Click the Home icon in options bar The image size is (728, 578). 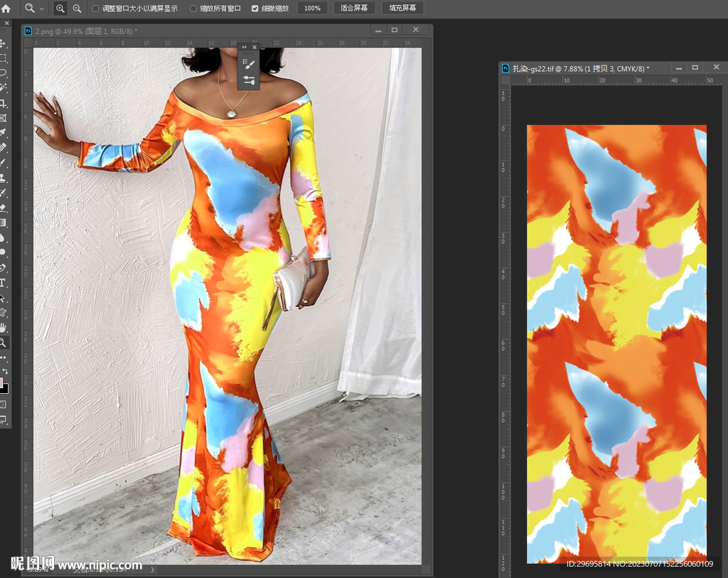6,9
